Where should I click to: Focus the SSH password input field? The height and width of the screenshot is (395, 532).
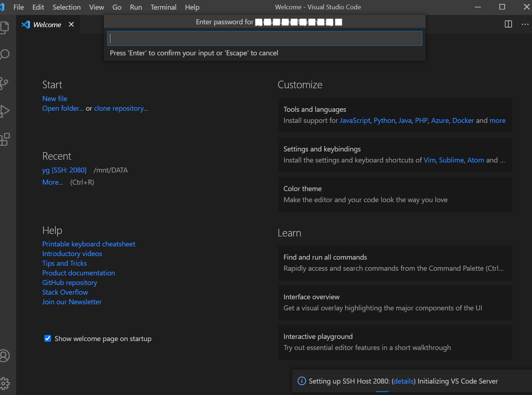(264, 38)
